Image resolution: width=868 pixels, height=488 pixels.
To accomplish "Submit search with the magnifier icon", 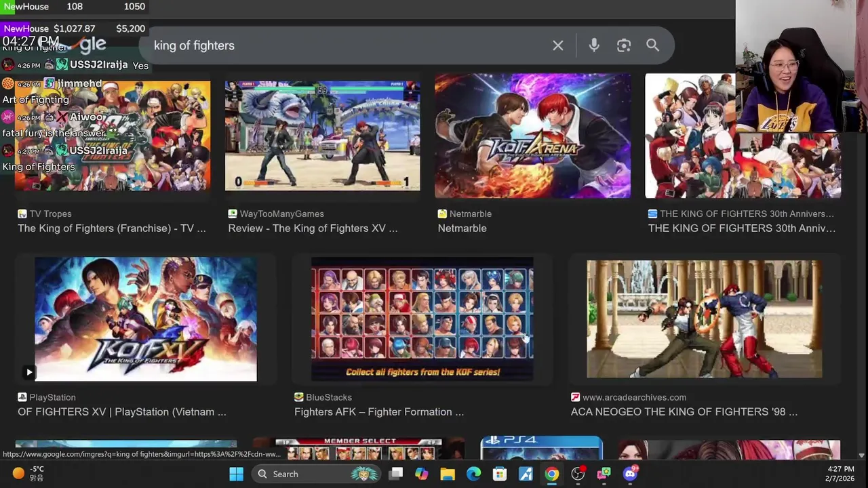I will [x=652, y=45].
